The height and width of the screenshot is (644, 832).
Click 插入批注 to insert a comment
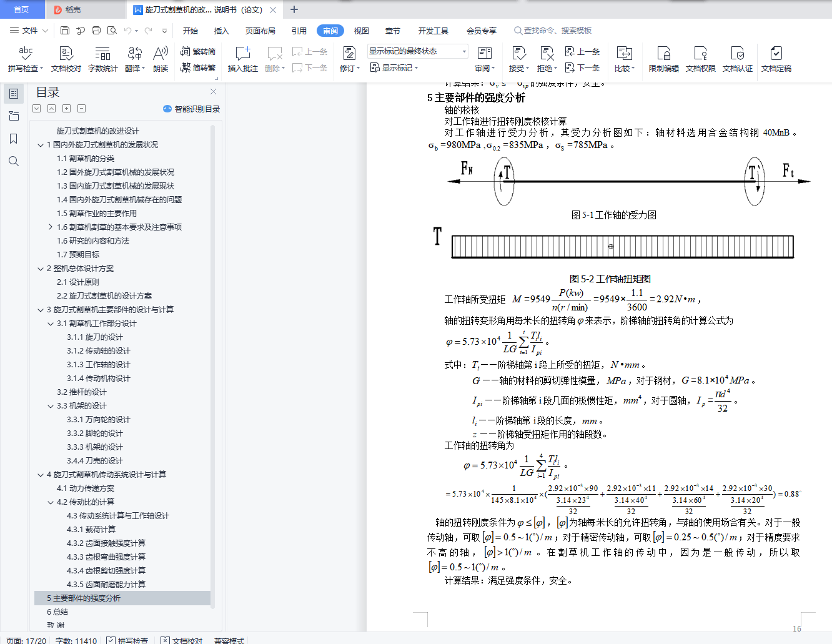(x=243, y=59)
